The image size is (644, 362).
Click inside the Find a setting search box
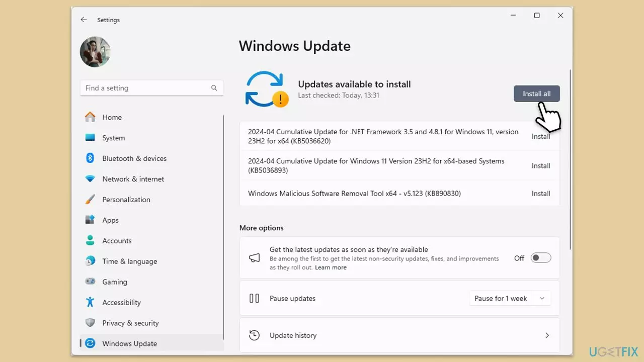click(146, 87)
